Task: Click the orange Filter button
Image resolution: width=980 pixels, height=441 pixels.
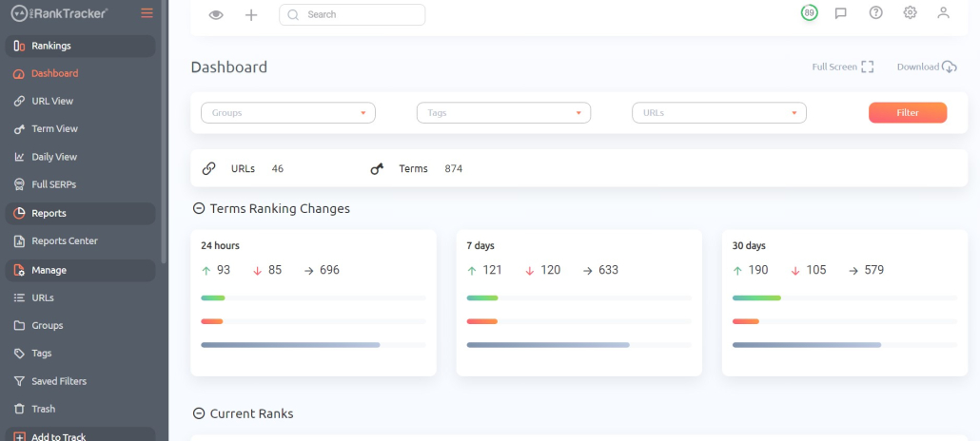Action: tap(908, 113)
